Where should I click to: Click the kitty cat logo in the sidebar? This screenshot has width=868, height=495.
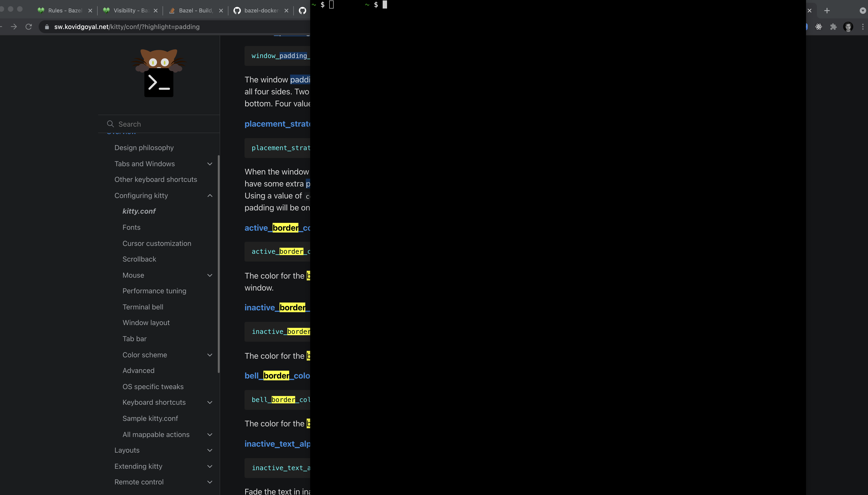pos(158,73)
